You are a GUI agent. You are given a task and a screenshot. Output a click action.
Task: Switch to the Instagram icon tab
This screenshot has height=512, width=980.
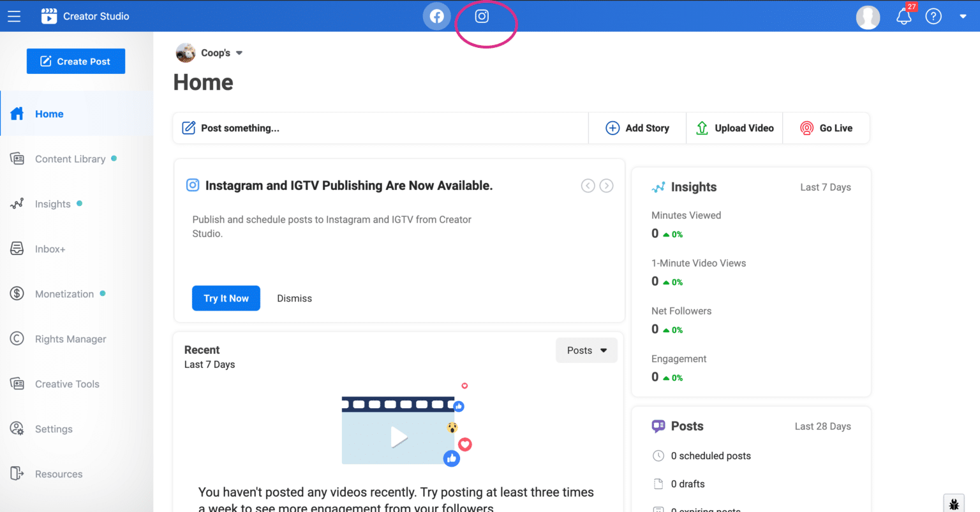pyautogui.click(x=482, y=17)
